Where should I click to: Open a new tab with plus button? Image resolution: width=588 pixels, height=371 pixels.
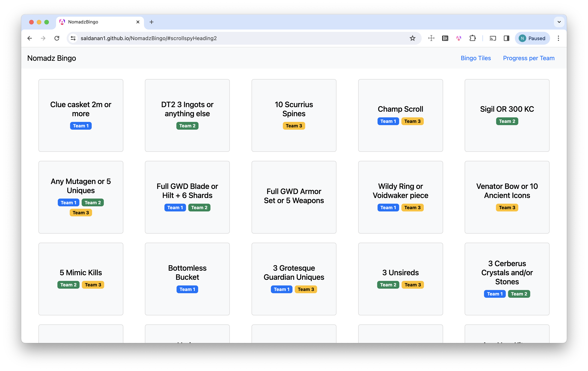click(x=151, y=22)
